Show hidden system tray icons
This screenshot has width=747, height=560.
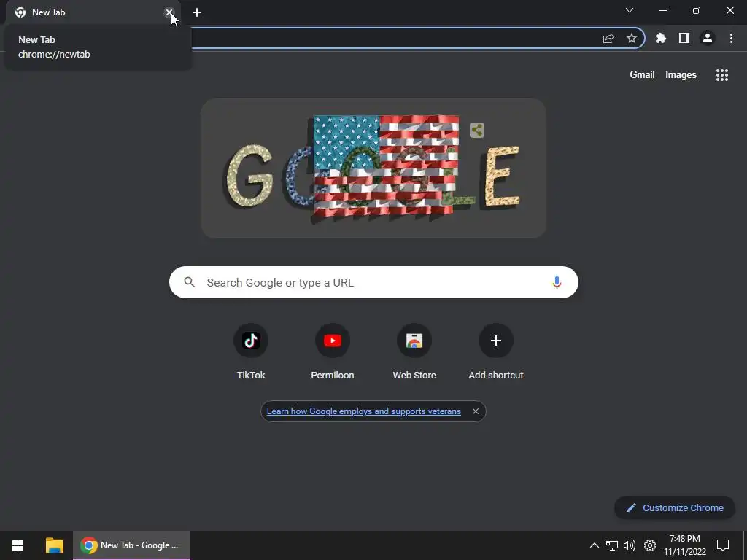(594, 545)
